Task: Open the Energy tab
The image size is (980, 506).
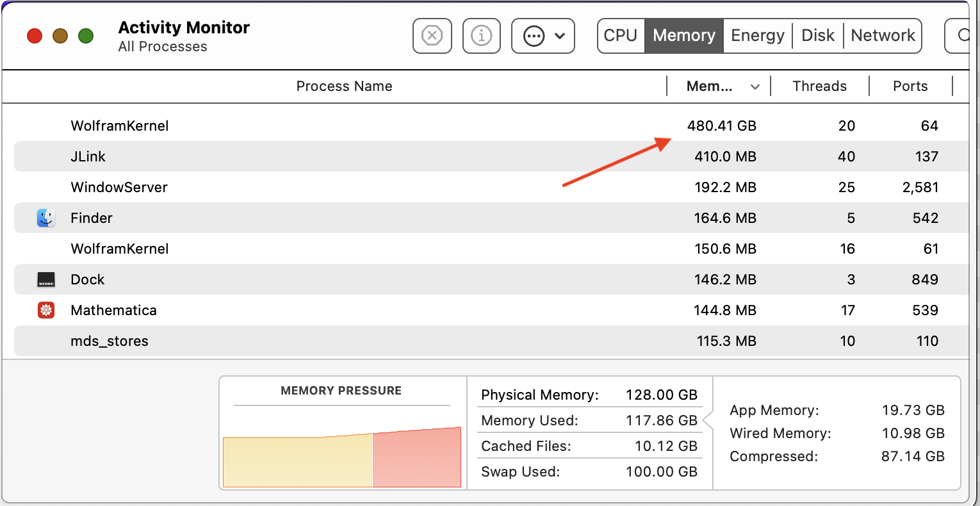Action: (x=757, y=36)
